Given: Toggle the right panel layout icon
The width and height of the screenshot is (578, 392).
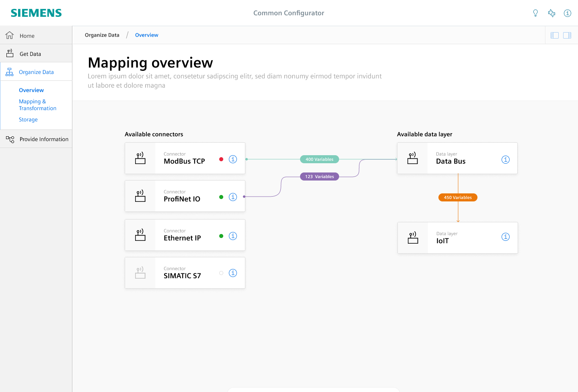Looking at the screenshot, I should pyautogui.click(x=567, y=35).
